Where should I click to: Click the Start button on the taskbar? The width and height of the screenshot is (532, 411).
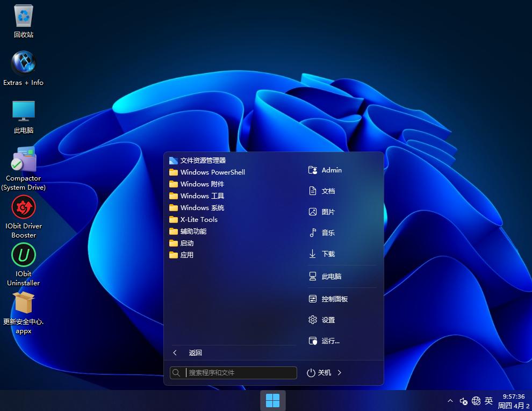click(x=273, y=400)
